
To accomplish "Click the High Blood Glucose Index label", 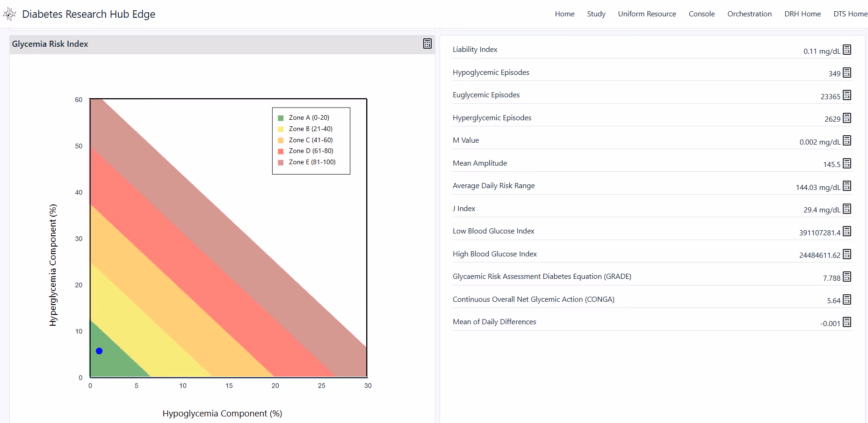I will click(x=495, y=254).
